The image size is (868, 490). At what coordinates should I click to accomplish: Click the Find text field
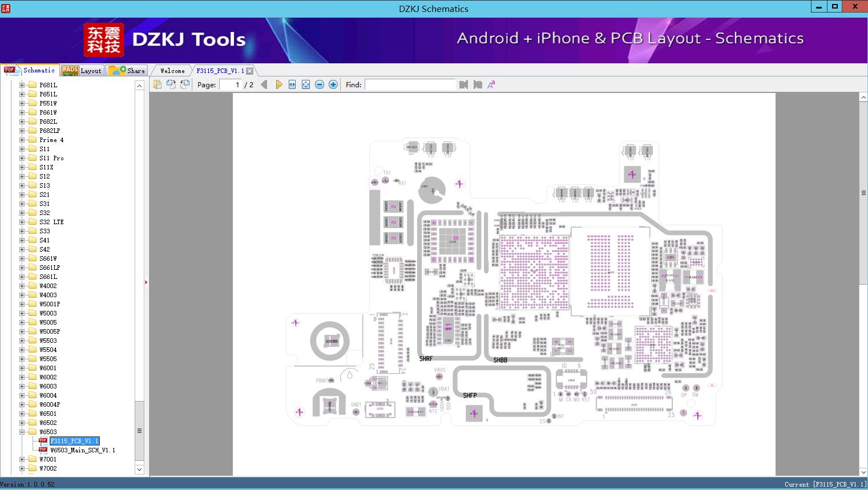click(410, 84)
